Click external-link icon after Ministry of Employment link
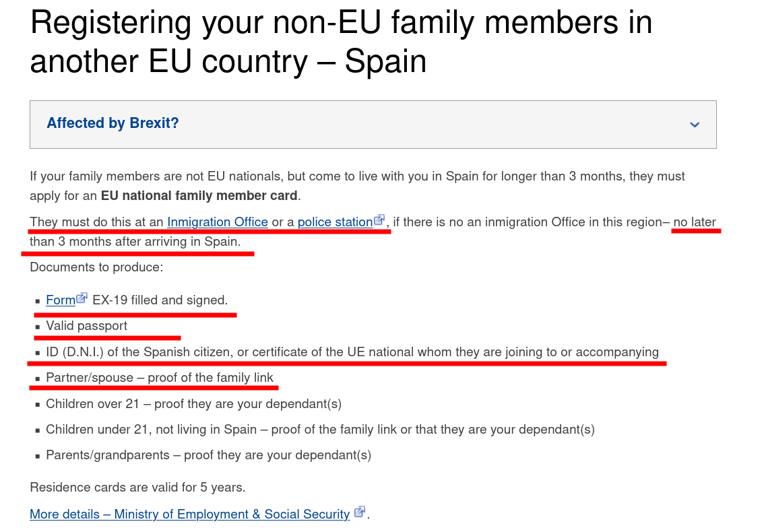 pos(360,512)
